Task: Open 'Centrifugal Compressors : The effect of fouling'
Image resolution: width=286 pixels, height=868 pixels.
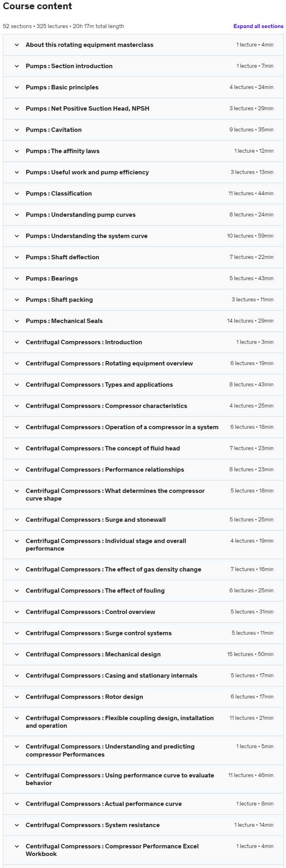Action: point(95,591)
